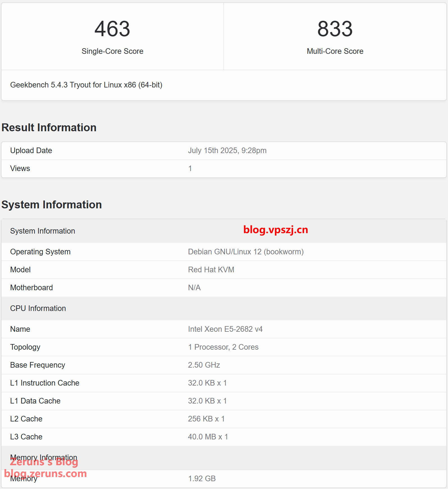The image size is (448, 491).
Task: Click the Topology value 1 Processor, 2 Cores
Action: click(223, 347)
